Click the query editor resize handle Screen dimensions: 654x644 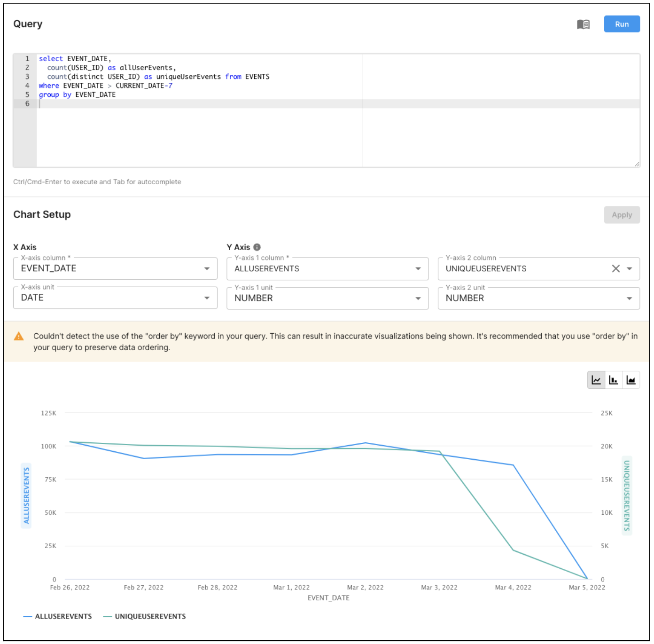[x=637, y=164]
